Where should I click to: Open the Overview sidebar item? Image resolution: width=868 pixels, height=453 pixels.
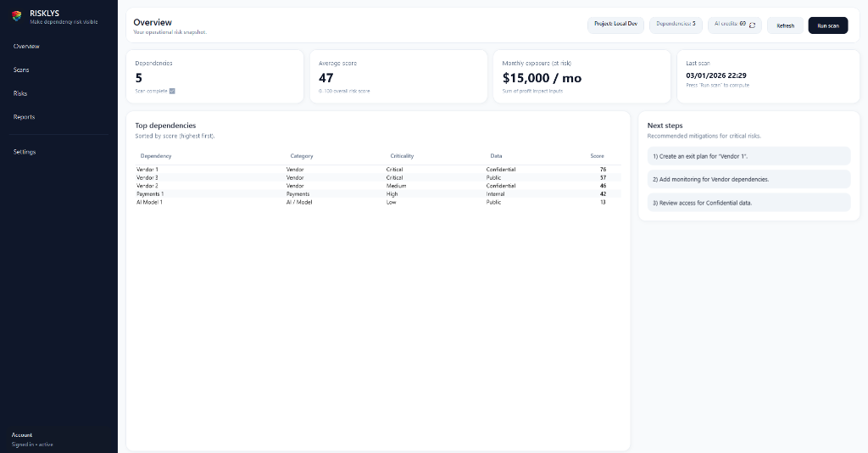pyautogui.click(x=26, y=46)
